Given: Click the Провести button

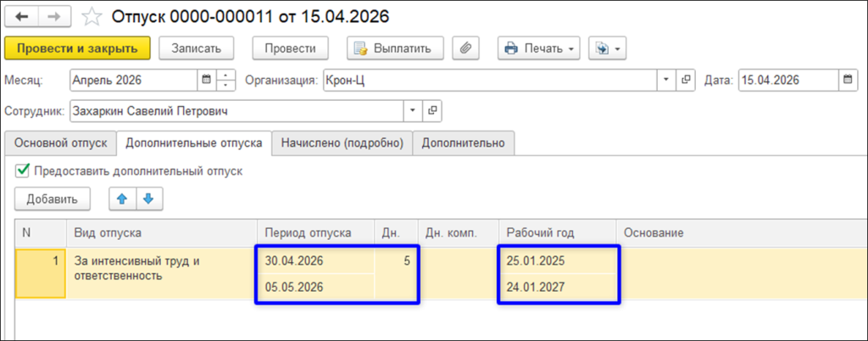Looking at the screenshot, I should coord(290,48).
